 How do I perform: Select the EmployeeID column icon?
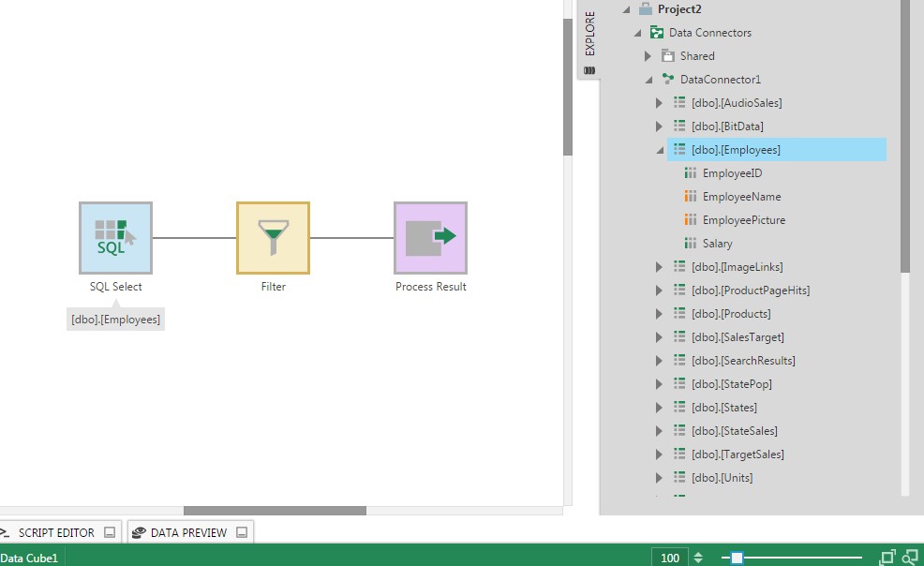coord(691,172)
